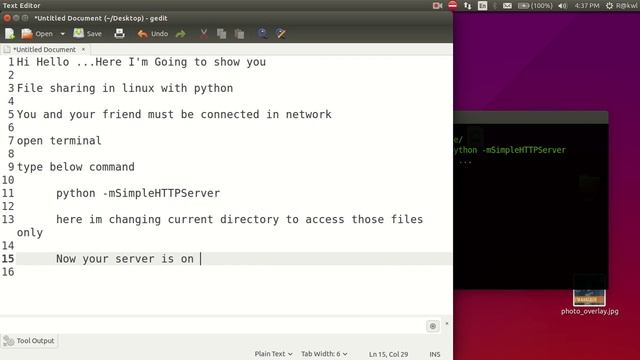Click line number 16 in gutter
The image size is (640, 360).
(8, 272)
